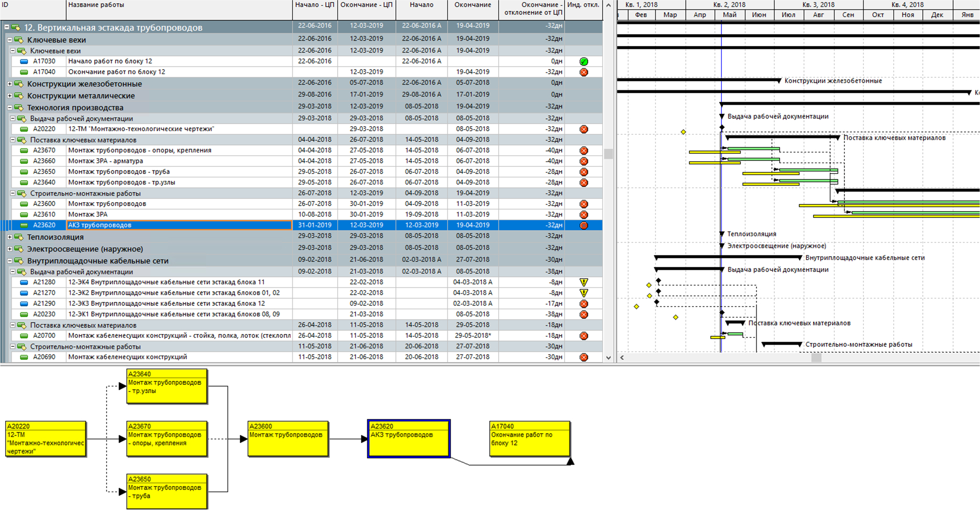Screen dimensions: 980x510
Task: Click blue activity icon next to A17030
Action: (24, 61)
